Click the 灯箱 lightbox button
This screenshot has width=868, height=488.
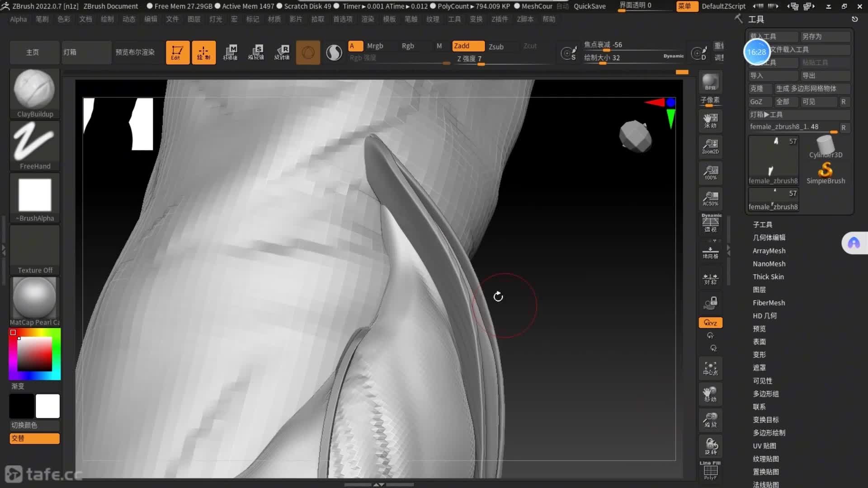86,52
